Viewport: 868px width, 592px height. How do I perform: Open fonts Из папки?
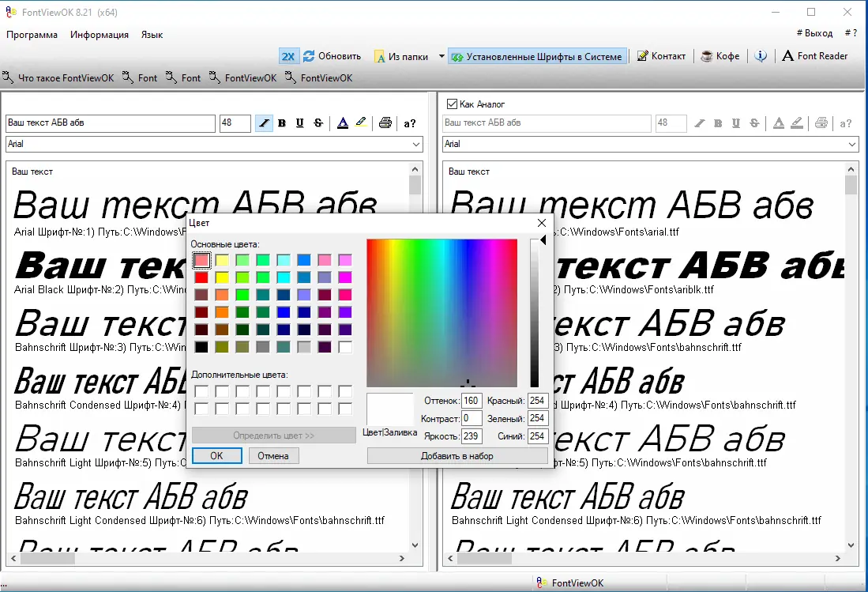point(402,56)
